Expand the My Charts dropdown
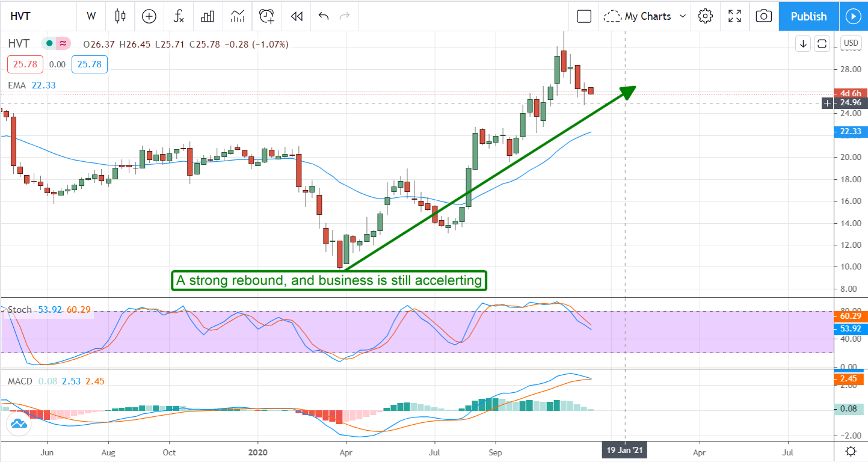The width and height of the screenshot is (868, 462). (x=645, y=16)
